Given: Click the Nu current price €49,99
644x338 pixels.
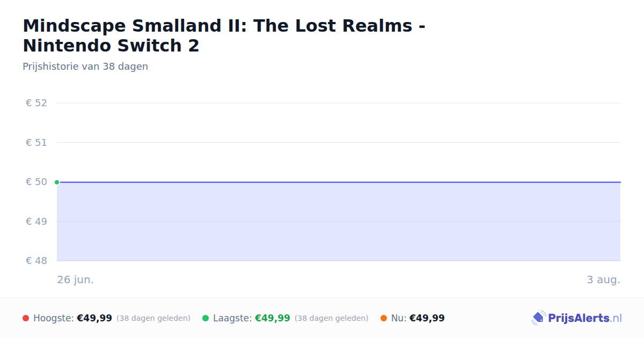Looking at the screenshot, I should [427, 318].
